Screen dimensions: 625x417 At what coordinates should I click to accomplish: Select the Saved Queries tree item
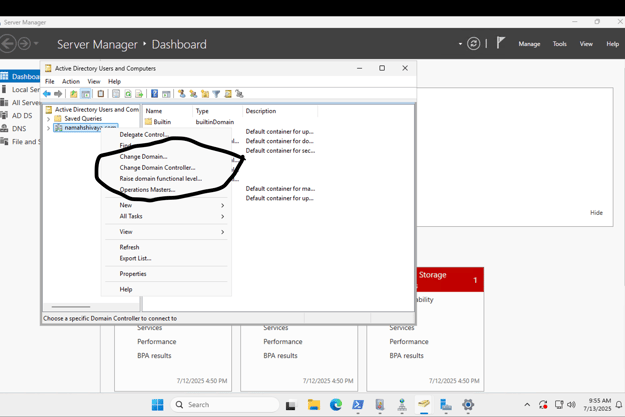point(83,119)
